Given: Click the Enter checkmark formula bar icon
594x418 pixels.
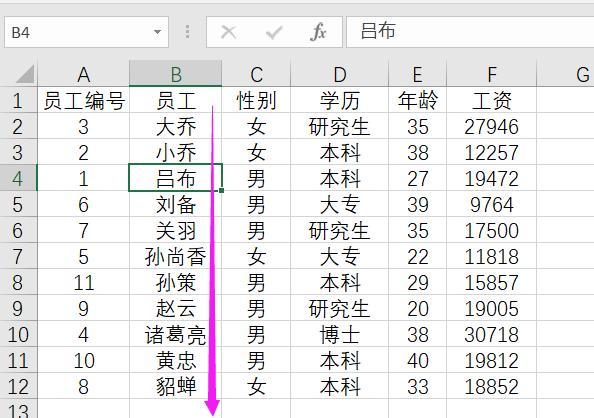Looking at the screenshot, I should click(274, 32).
